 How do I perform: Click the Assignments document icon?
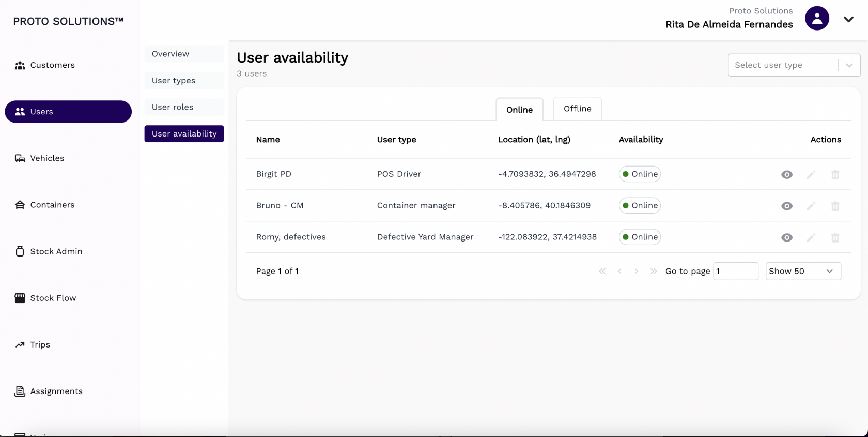20,391
